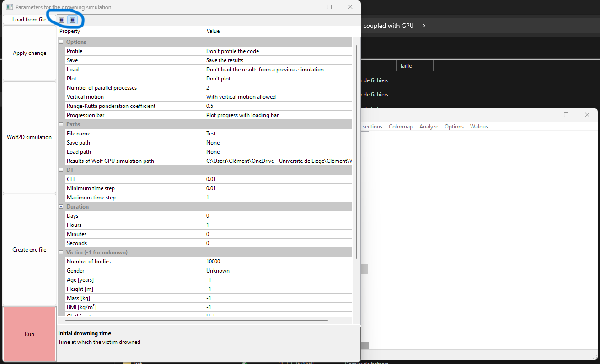Click the Load from file button
This screenshot has width=600, height=364.
point(29,20)
